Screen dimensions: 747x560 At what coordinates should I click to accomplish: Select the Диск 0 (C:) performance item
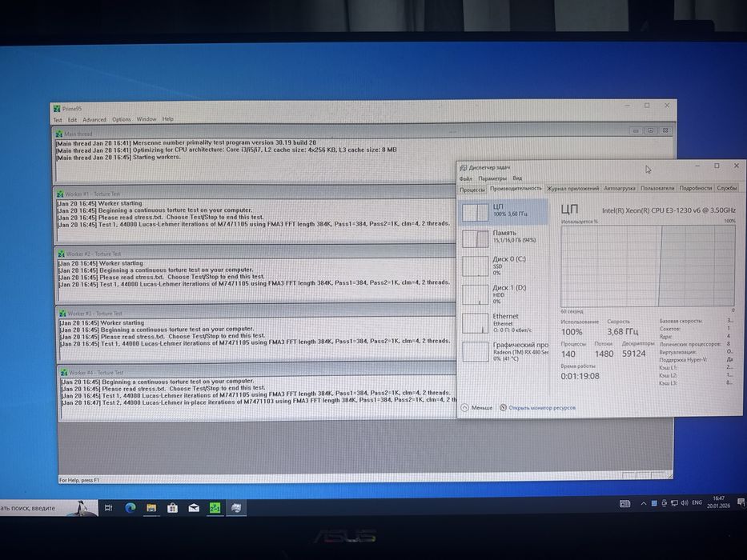pyautogui.click(x=504, y=266)
